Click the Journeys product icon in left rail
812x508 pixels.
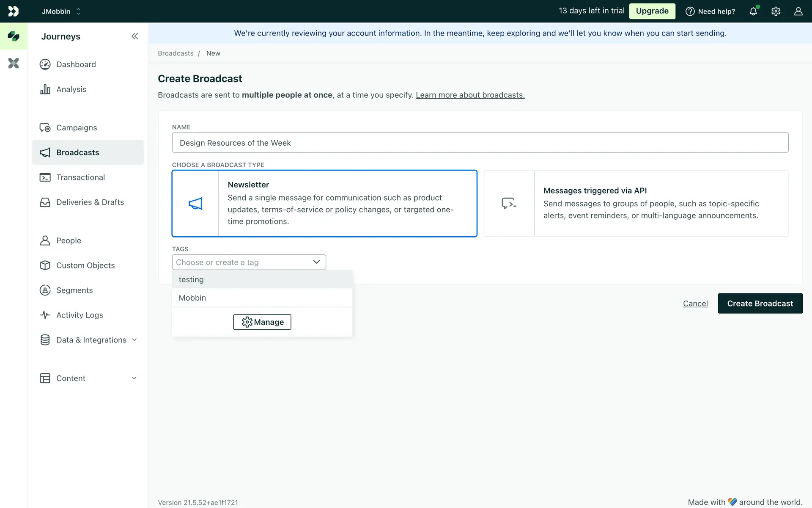click(14, 36)
